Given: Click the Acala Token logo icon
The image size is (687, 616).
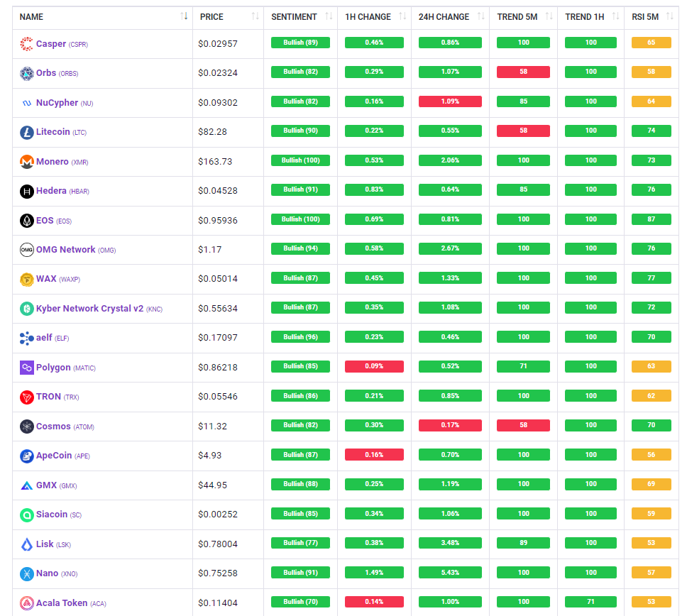Looking at the screenshot, I should tap(26, 603).
